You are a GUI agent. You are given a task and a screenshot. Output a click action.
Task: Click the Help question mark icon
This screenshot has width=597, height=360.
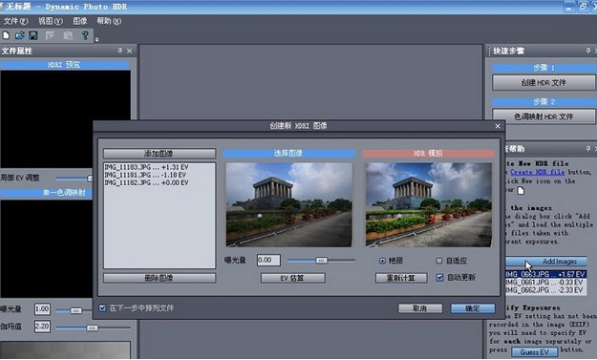pos(85,35)
